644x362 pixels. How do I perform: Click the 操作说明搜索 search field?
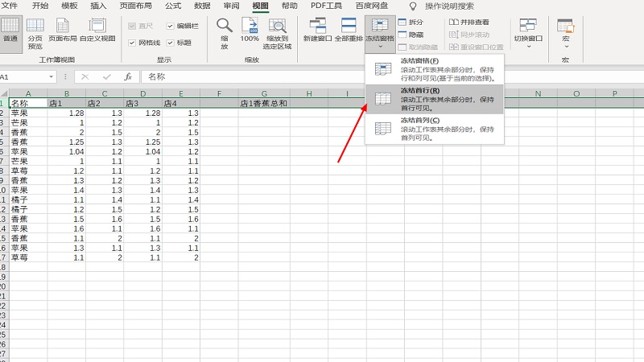pos(455,6)
